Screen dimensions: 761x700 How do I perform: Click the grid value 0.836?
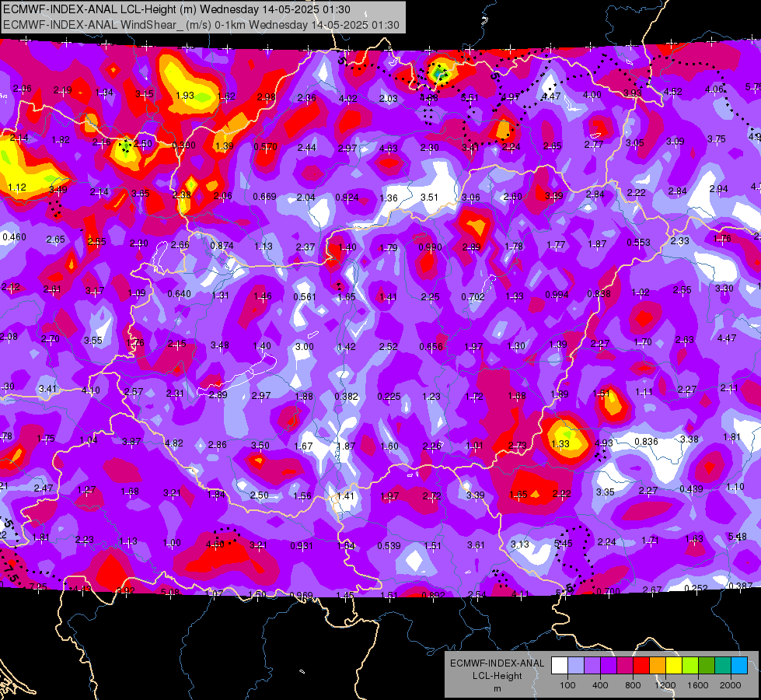pos(647,442)
